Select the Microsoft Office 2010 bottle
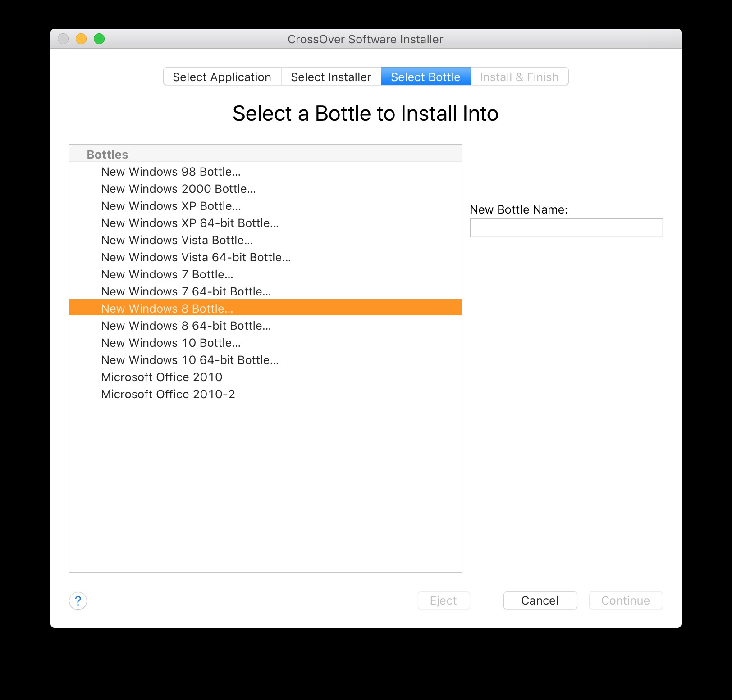This screenshot has height=700, width=732. (x=162, y=377)
